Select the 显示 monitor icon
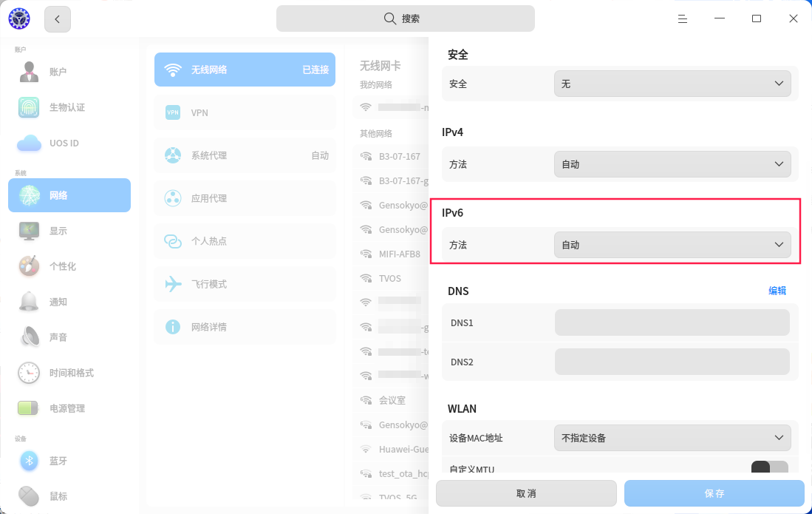 tap(29, 231)
